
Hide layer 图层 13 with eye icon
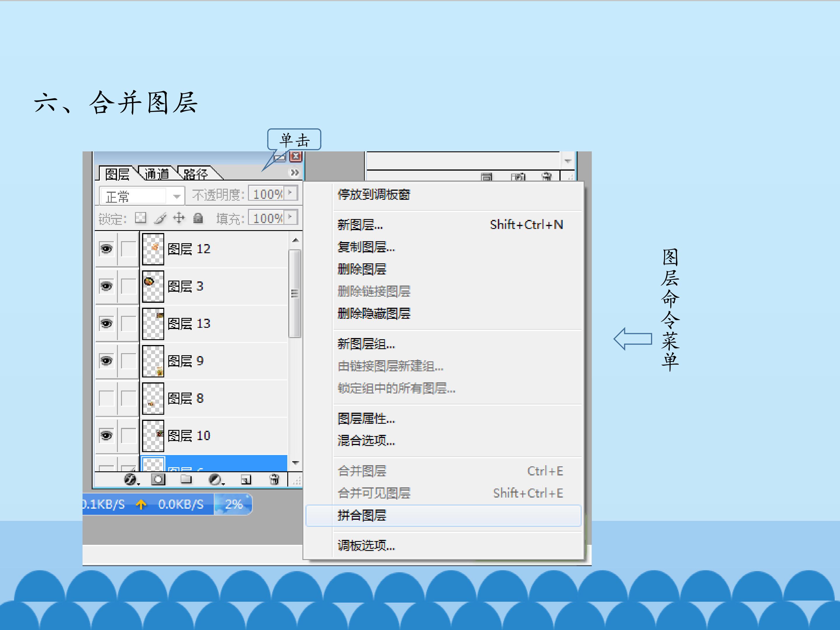tap(106, 323)
